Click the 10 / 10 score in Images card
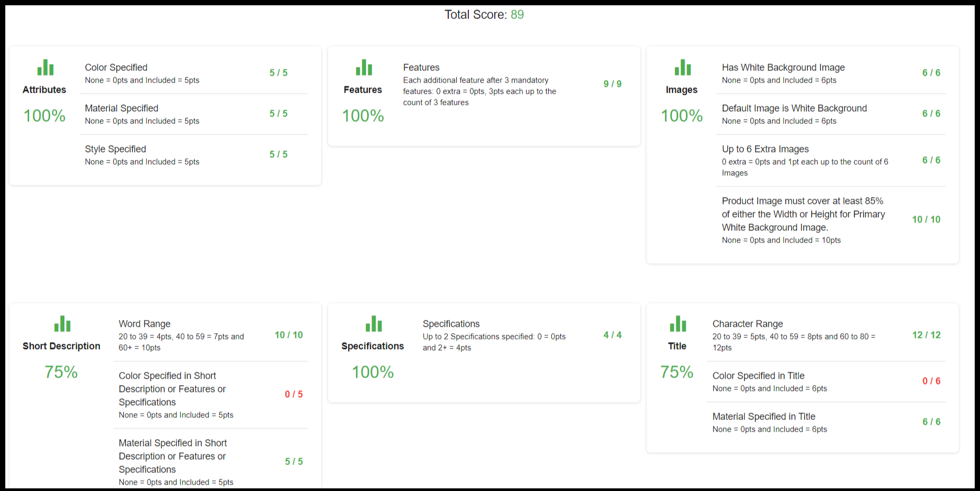This screenshot has width=980, height=491. point(927,219)
